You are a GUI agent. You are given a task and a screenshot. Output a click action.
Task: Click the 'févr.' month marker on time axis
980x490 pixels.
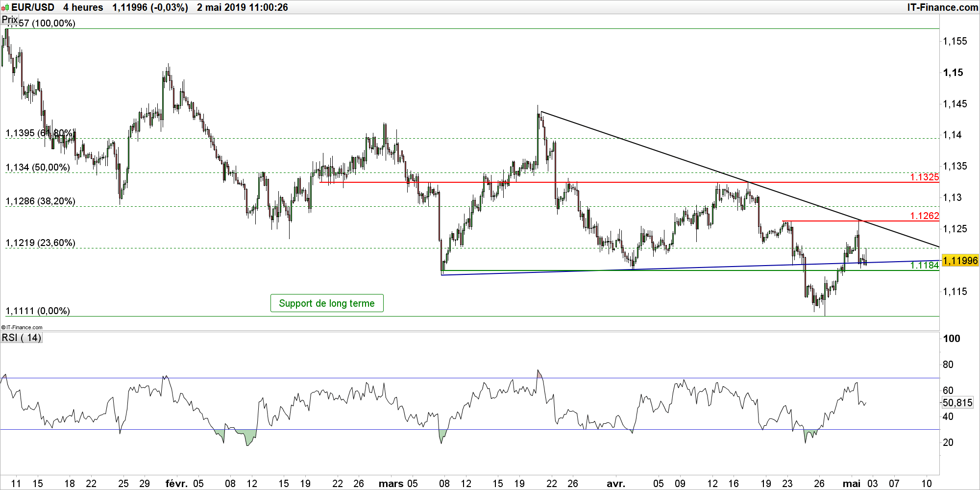coord(176,484)
